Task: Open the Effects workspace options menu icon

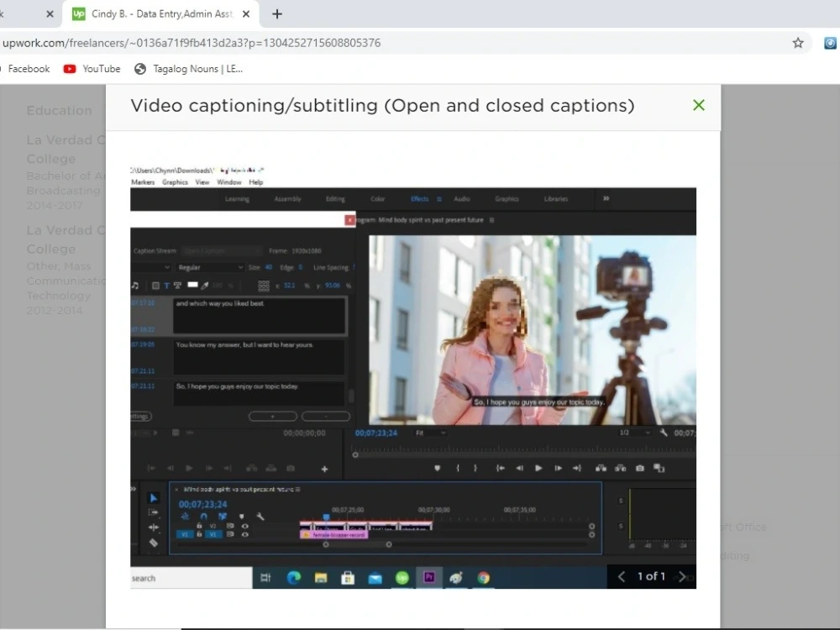Action: [439, 199]
